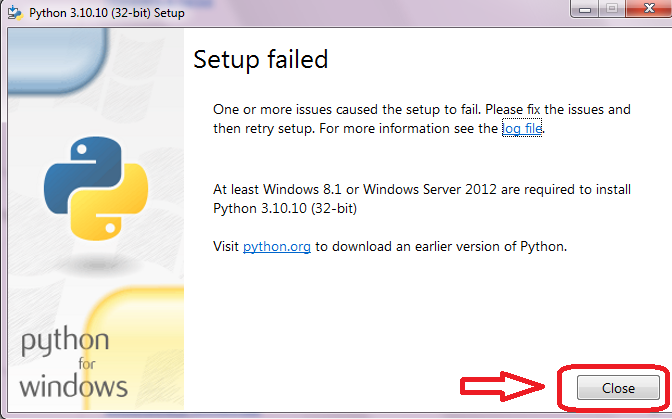Viewport: 672px width, 419px height.
Task: Visit the python.org hyperlink
Action: tap(277, 245)
